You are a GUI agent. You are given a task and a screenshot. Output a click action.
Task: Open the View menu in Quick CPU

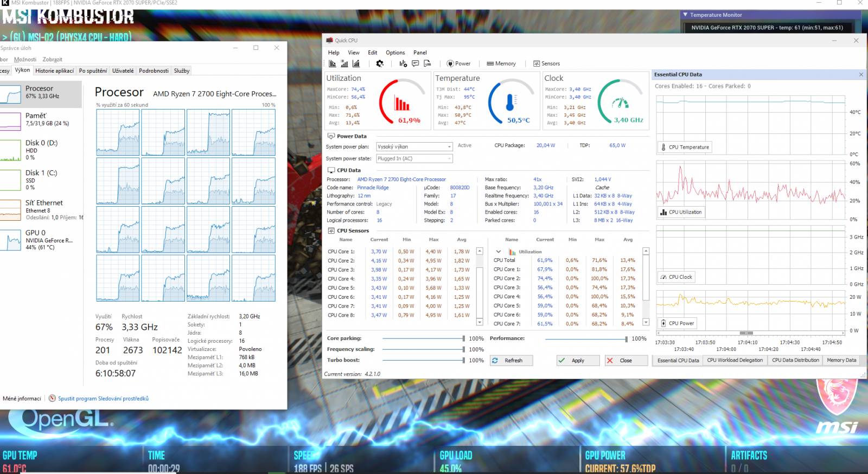[x=354, y=53]
